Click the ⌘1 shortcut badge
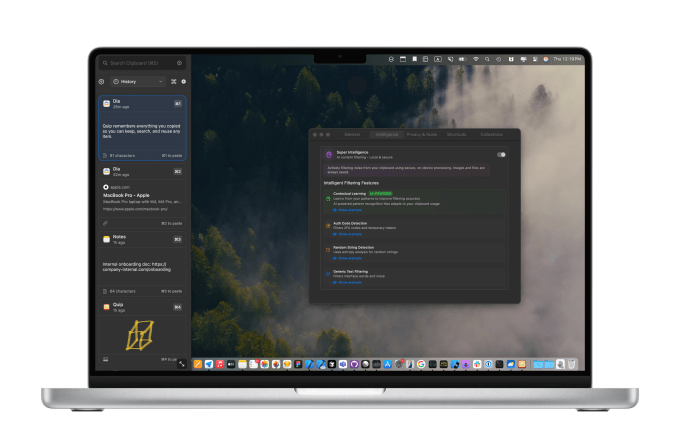This screenshot has width=680, height=425. point(178,104)
